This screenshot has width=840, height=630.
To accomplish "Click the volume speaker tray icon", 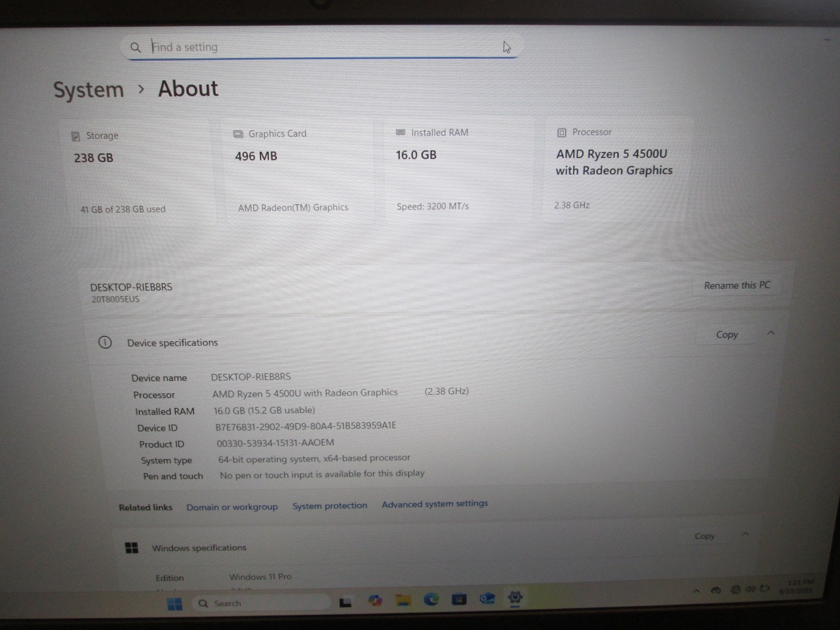I will 750,589.
